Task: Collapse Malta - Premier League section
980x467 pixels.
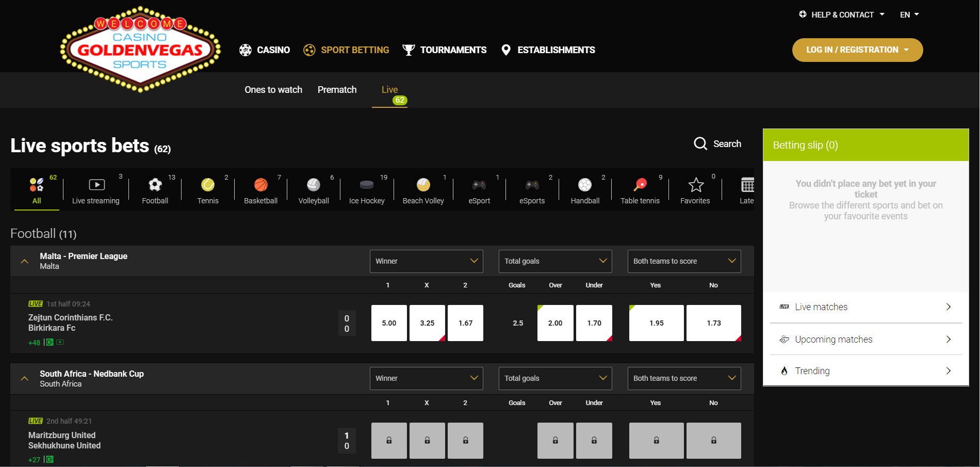Action: click(x=24, y=261)
